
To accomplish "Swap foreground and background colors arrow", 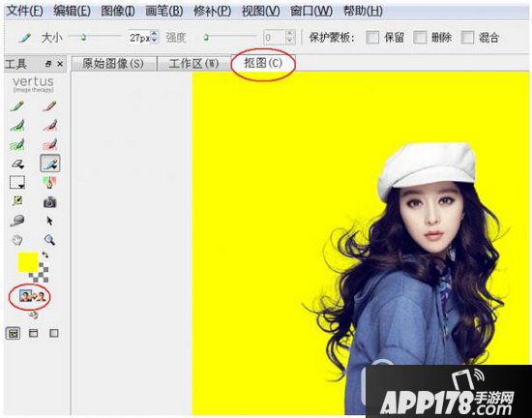I will pos(44,254).
